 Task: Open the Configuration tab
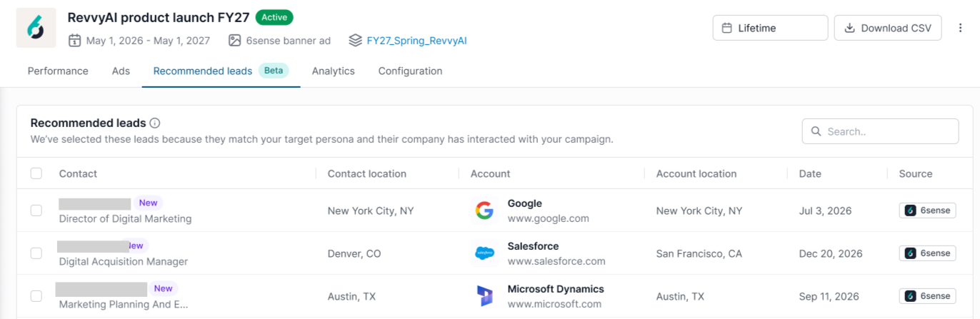[410, 71]
